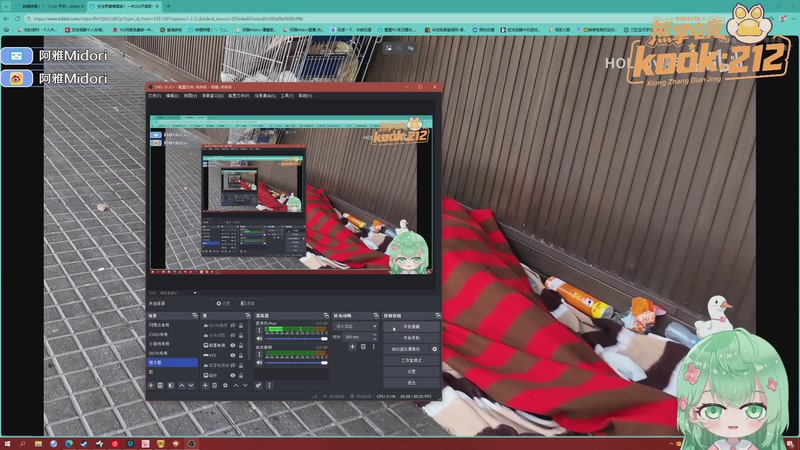Screen dimensions: 800x450
Task: Open OBS 文件(F) menu
Action: click(x=155, y=95)
